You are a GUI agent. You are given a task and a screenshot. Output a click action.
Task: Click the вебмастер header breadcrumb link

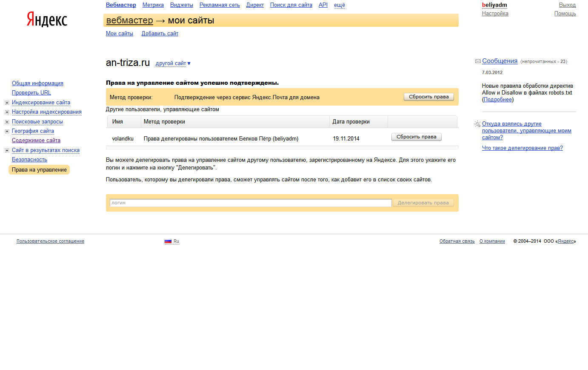pos(129,20)
